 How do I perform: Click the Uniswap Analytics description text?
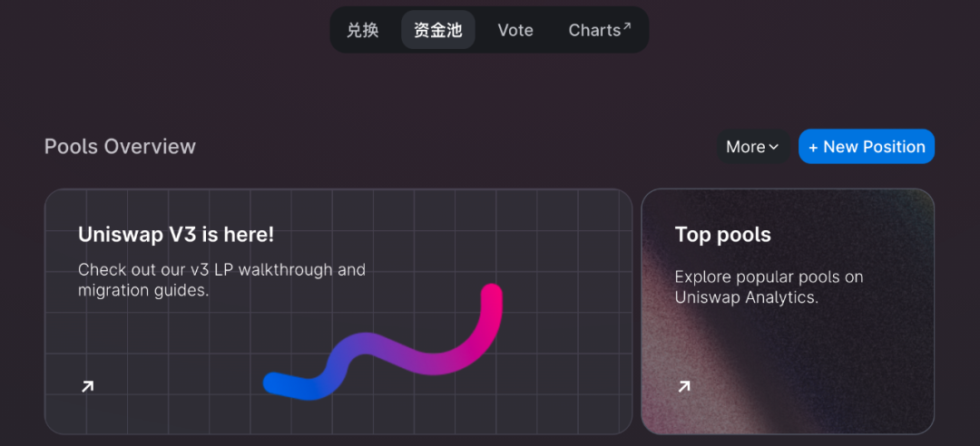(x=769, y=286)
